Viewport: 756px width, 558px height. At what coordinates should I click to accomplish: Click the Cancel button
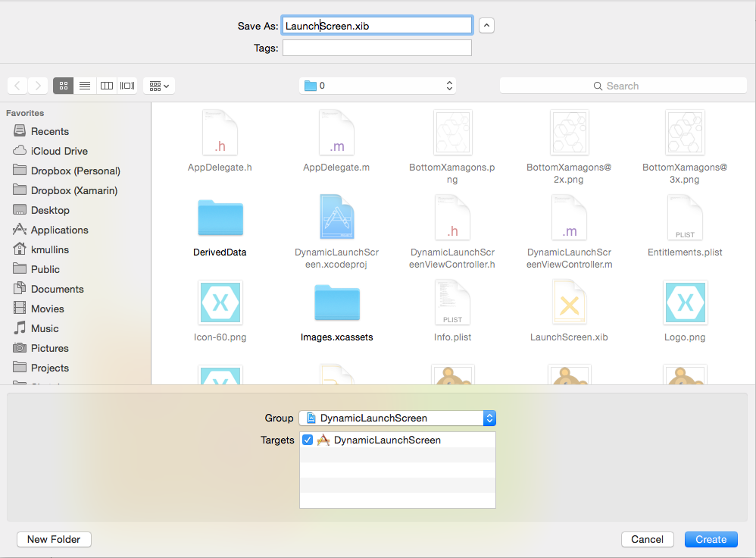click(x=647, y=540)
